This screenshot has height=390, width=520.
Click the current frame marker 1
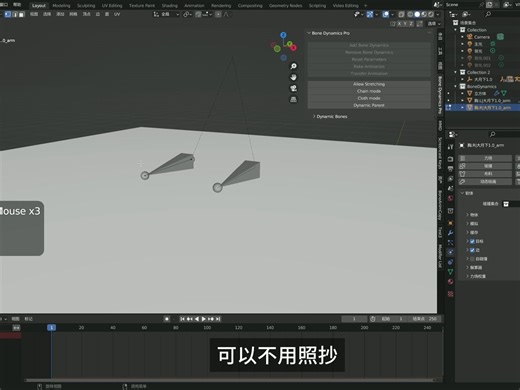coord(51,328)
